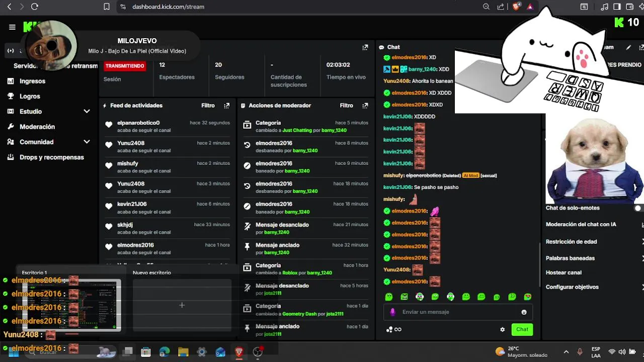Screen dimensions: 644x362
Task: Click kevin21J06 Se pasho message
Action: click(421, 188)
